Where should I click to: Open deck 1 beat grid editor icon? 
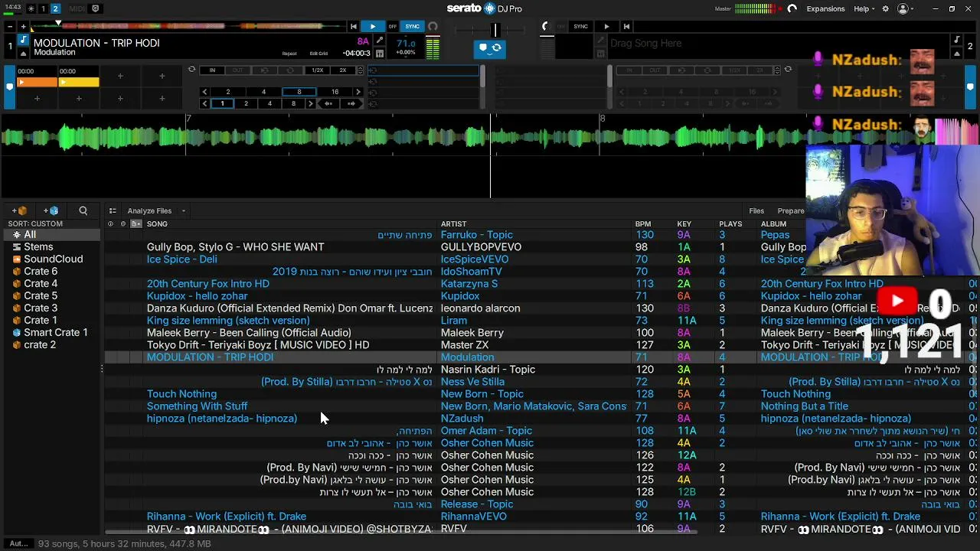pos(380,54)
